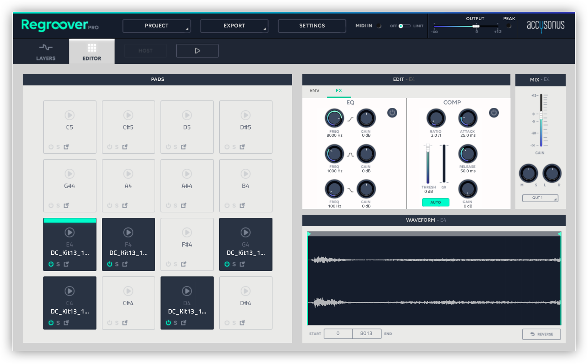
Task: Play the C4 pad sample
Action: (x=69, y=291)
